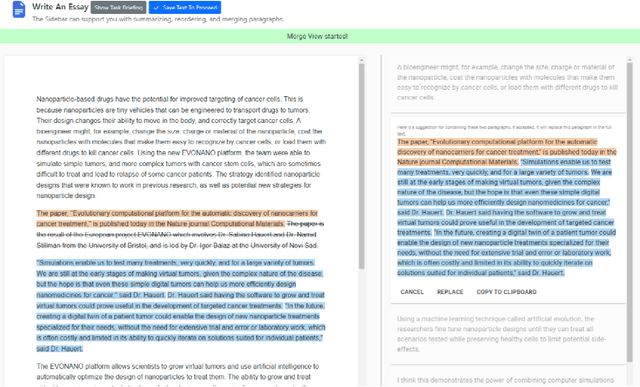Click the orange-highlighted 'The paper' sentence in essay
Screen dimensions: 640x387
177,218
